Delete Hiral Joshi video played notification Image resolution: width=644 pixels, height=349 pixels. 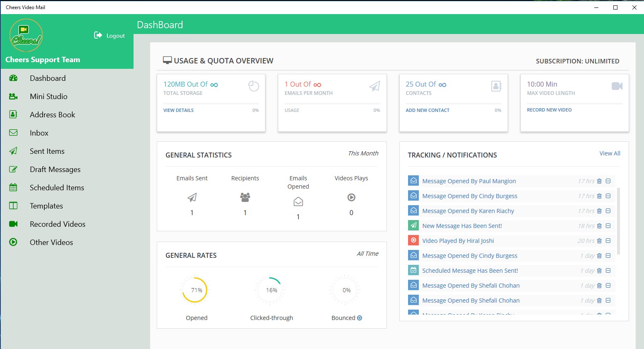pyautogui.click(x=599, y=241)
